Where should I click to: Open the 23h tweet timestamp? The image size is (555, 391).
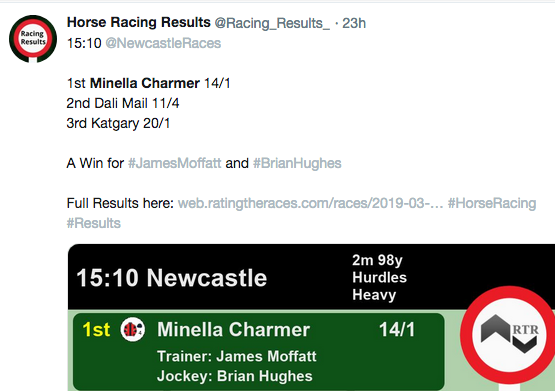coord(354,23)
